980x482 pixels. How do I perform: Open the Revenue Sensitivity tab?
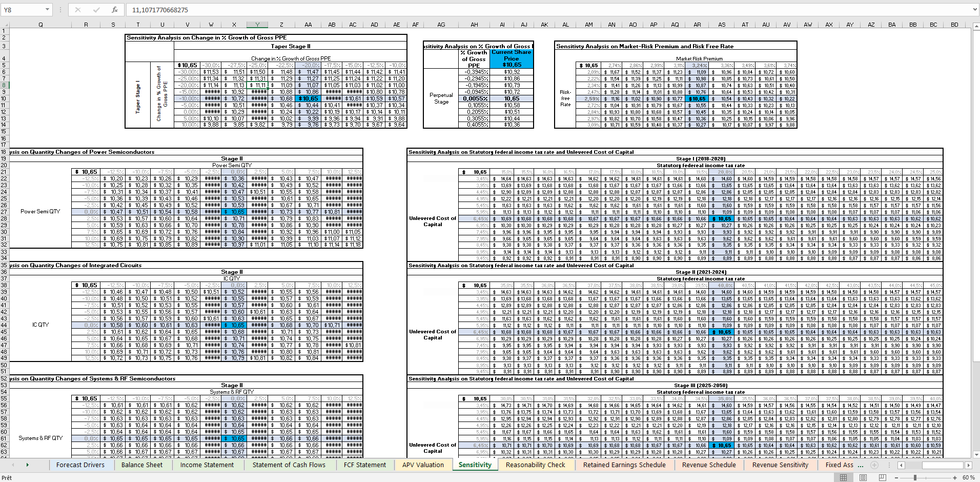pyautogui.click(x=780, y=465)
